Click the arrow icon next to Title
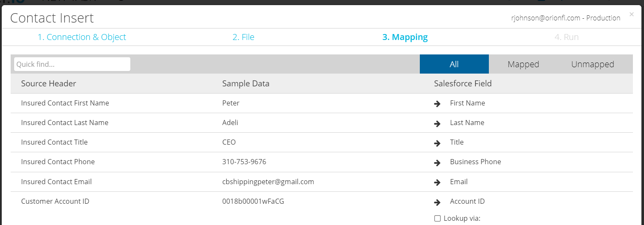Viewport: 644px width, 225px height. coord(437,143)
